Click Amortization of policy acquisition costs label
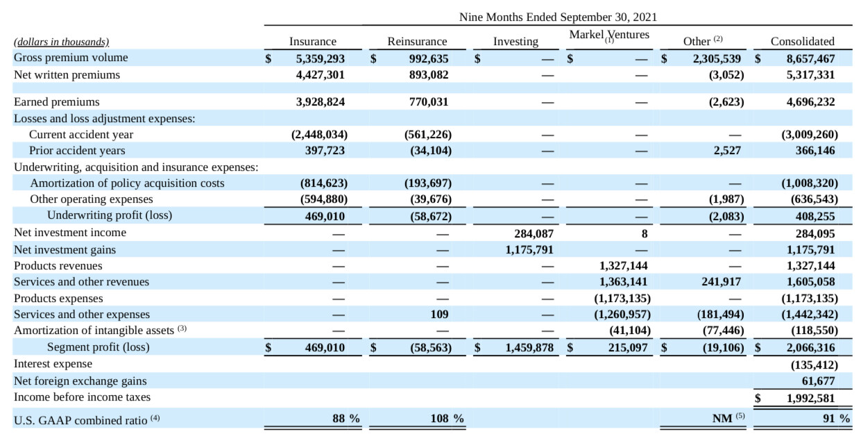Viewport: 868px width, 443px height. click(x=128, y=183)
